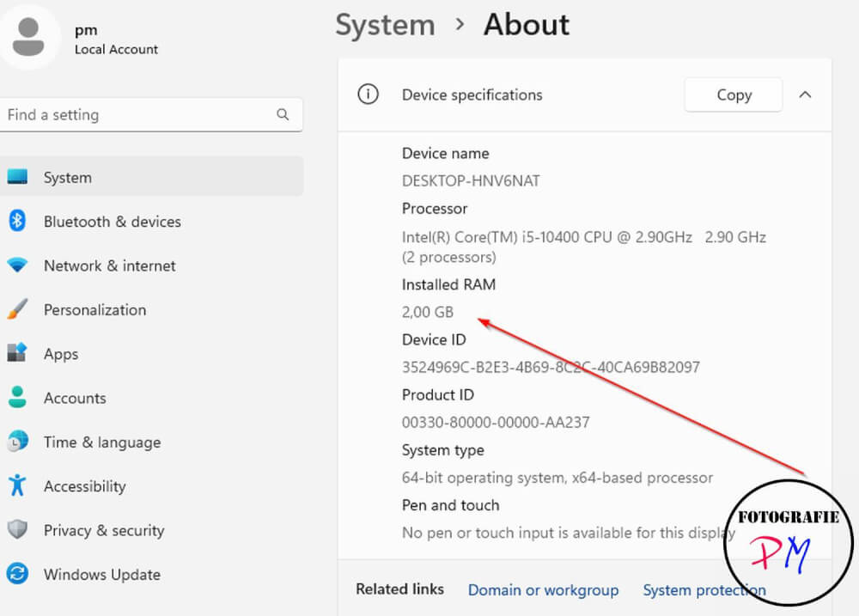Viewport: 859px width, 616px height.
Task: Click the Device ID value 3524969C-B2E3
Action: pyautogui.click(x=551, y=367)
